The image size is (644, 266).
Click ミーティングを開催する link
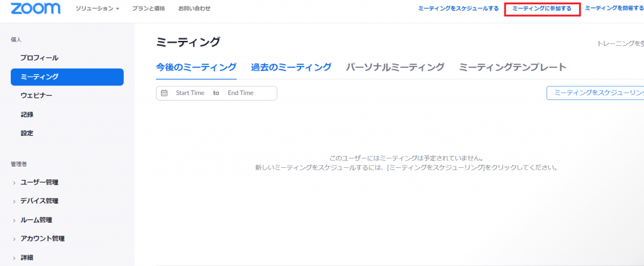pyautogui.click(x=614, y=9)
